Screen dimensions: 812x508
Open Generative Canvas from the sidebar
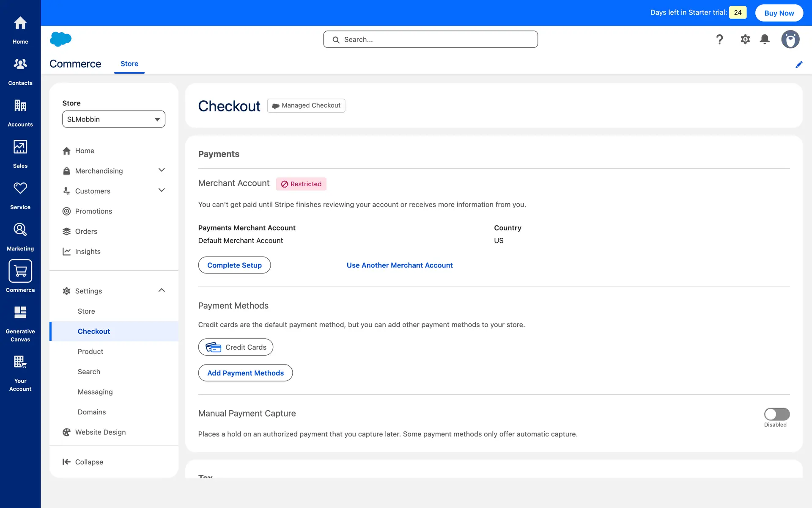(20, 313)
